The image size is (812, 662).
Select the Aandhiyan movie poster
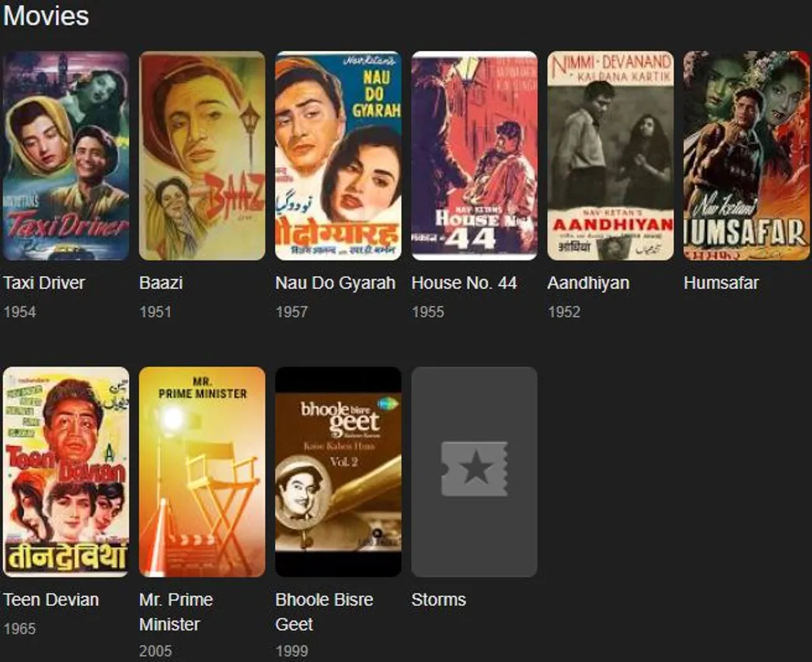(610, 155)
